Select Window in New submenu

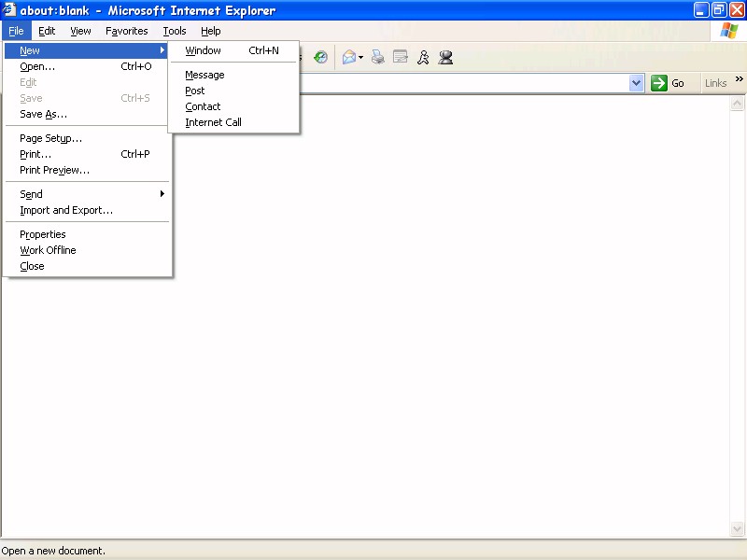(x=233, y=50)
